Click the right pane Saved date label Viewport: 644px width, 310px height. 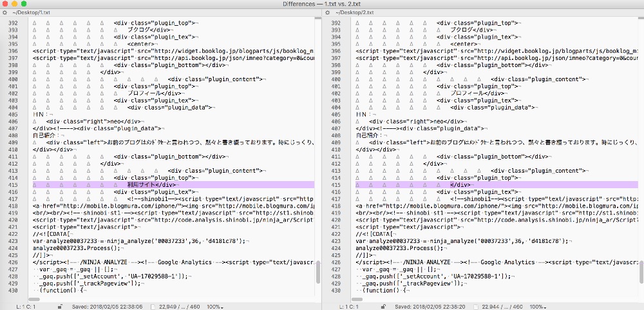click(430, 307)
